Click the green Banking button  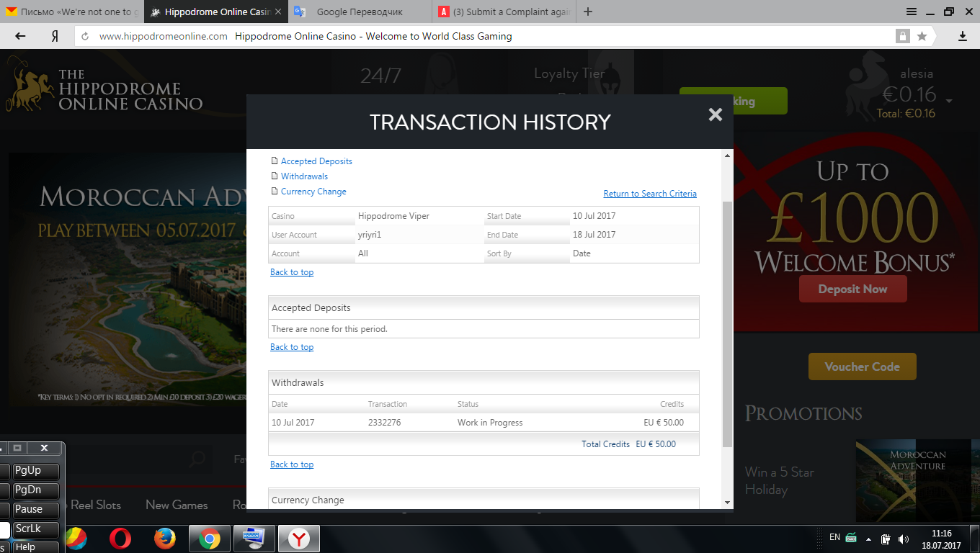tap(734, 101)
